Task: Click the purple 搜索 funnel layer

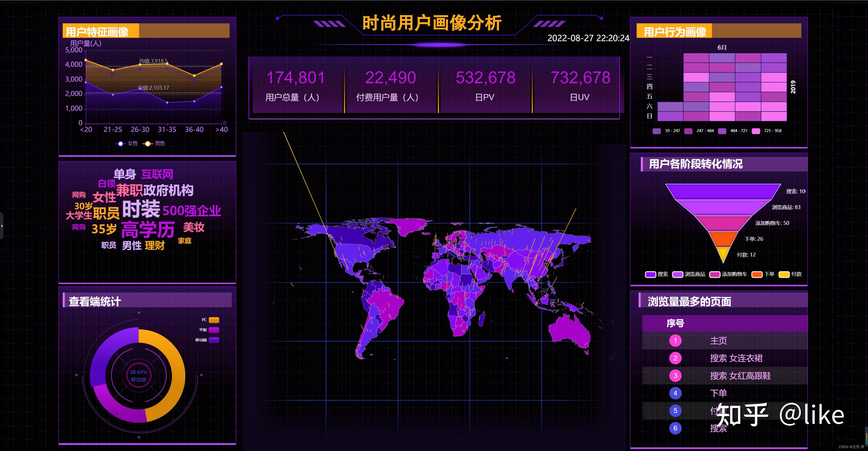Action: pos(723,191)
